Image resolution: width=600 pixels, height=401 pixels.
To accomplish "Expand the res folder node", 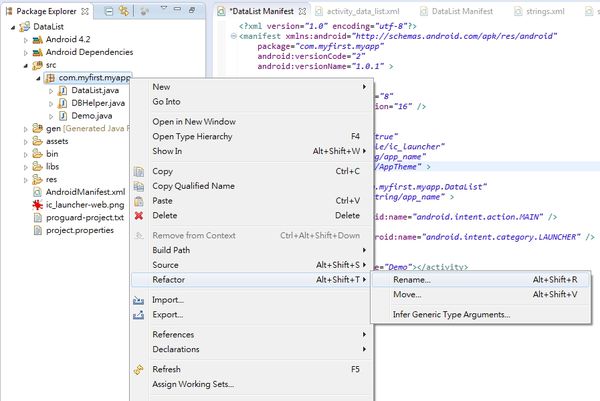I will (26, 180).
